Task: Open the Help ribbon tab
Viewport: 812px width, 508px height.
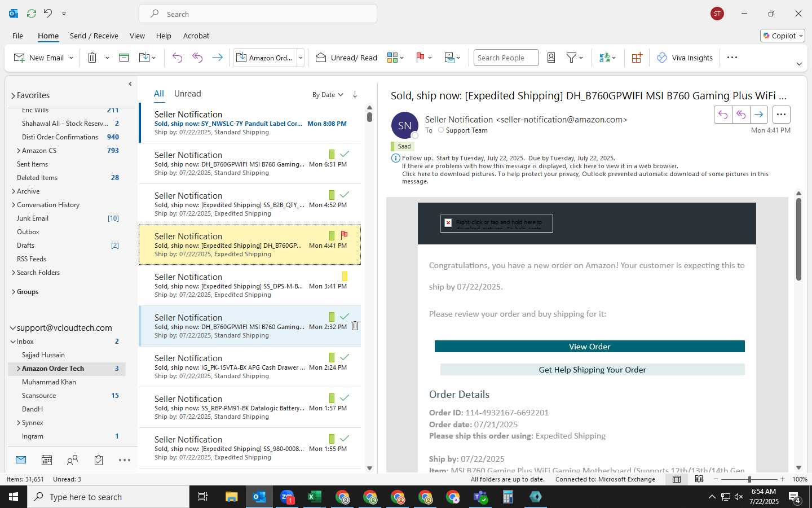Action: [x=164, y=36]
